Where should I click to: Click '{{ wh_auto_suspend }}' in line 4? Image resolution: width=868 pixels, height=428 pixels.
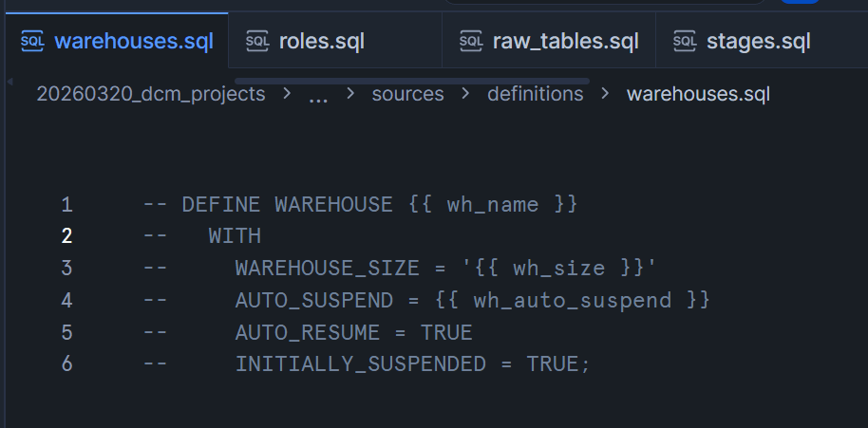pyautogui.click(x=573, y=300)
